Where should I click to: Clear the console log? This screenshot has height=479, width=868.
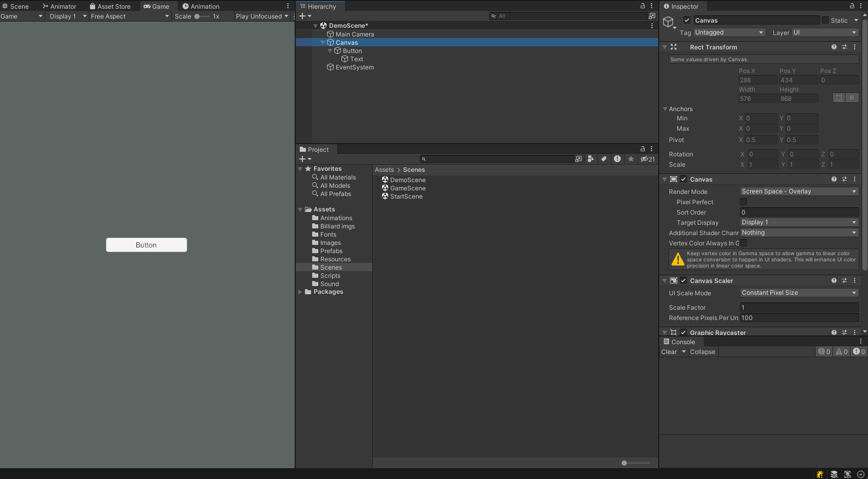(x=669, y=351)
